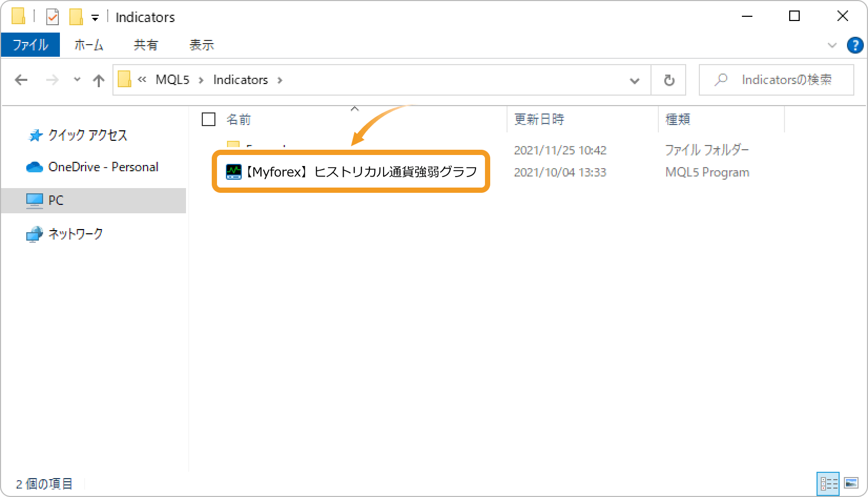Select OneDrive - Personal in navigation pane

coord(103,167)
